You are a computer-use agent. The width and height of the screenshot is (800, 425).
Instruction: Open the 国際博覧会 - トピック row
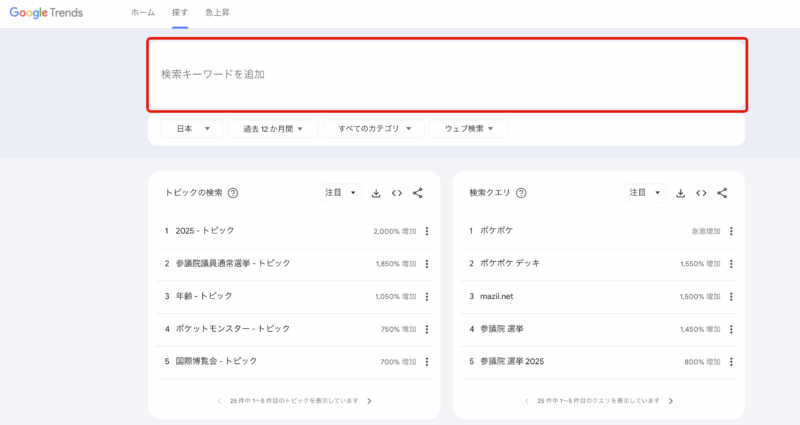point(294,362)
